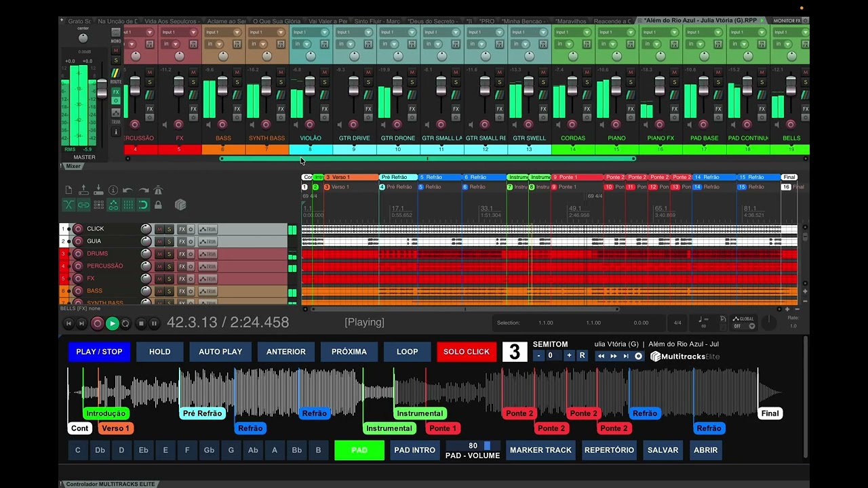This screenshot has width=868, height=488.
Task: Click the transport record button
Action: [x=97, y=323]
